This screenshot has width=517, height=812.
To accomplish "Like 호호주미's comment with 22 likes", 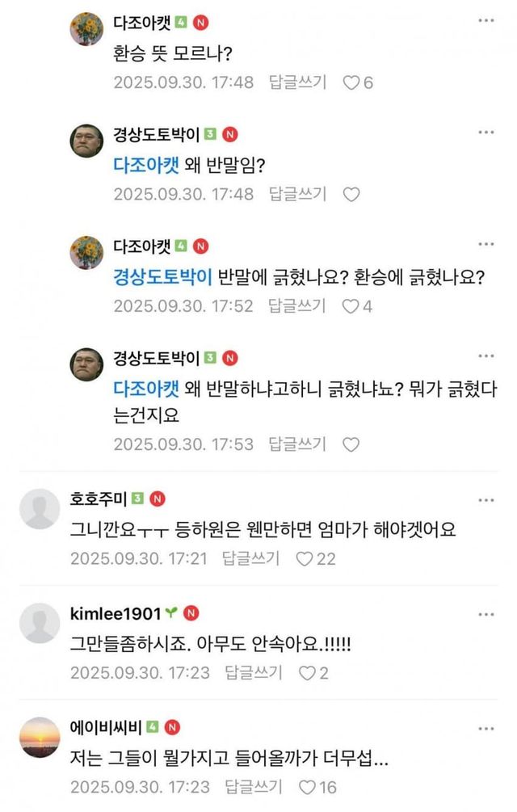I will click(306, 558).
